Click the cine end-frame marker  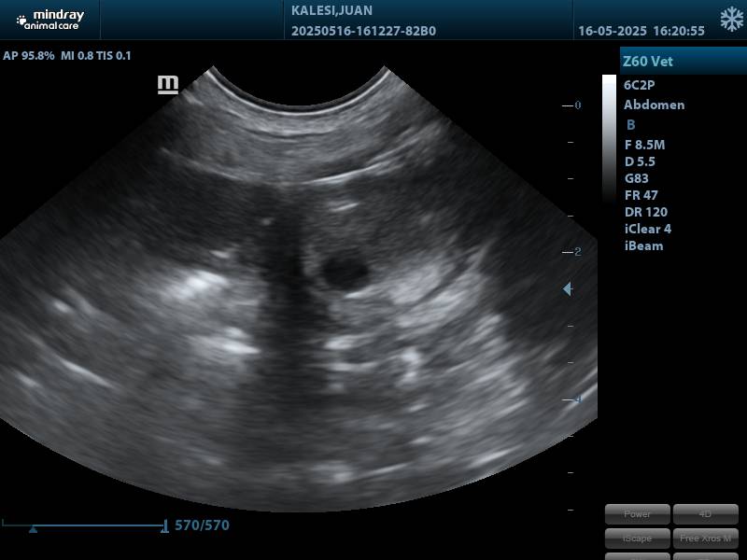pos(165,526)
